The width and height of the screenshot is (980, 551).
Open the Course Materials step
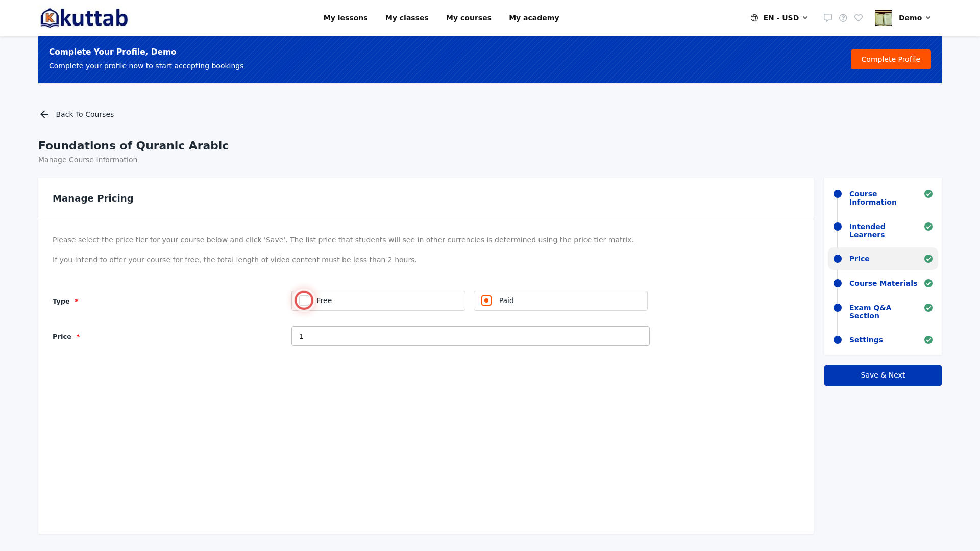click(883, 283)
